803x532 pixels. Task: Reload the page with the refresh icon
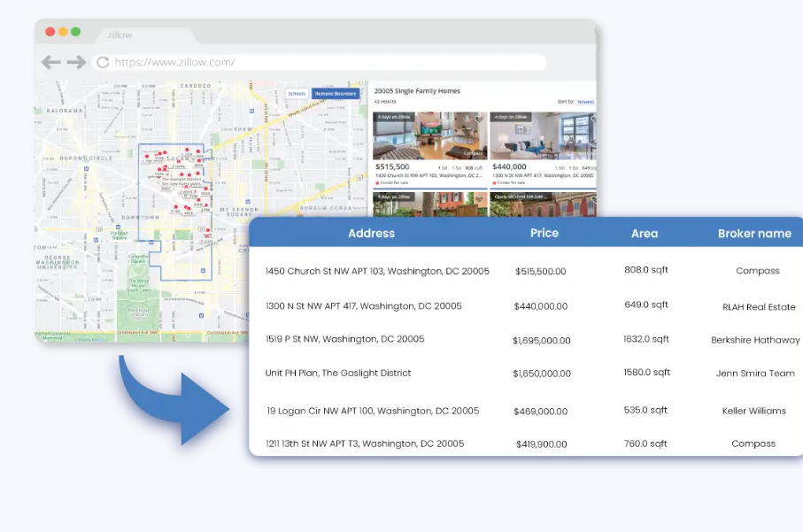pyautogui.click(x=103, y=62)
